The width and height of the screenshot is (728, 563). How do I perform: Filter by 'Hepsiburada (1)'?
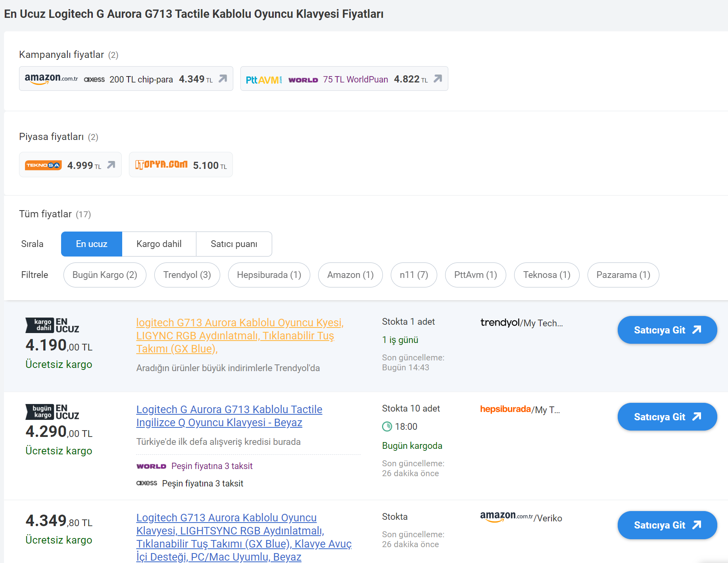(269, 275)
